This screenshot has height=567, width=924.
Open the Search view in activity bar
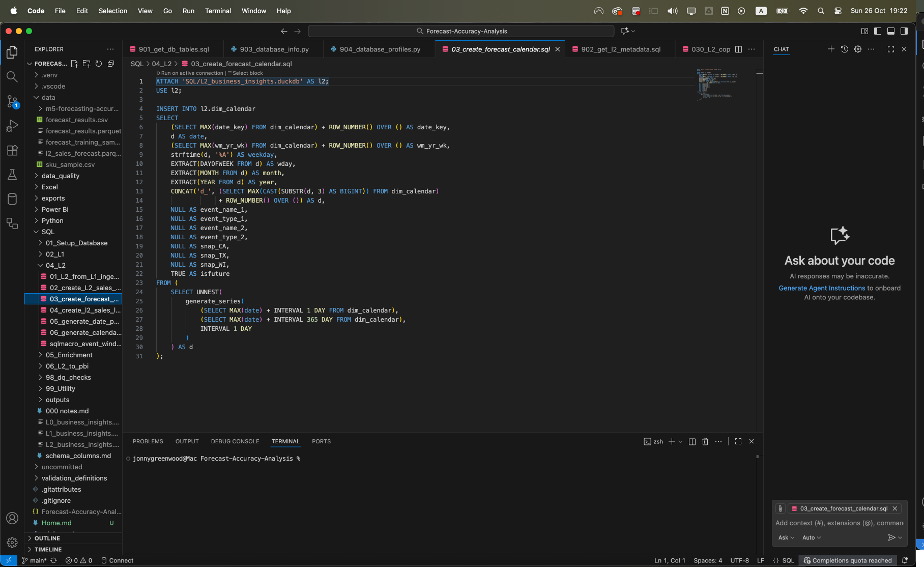coord(12,77)
